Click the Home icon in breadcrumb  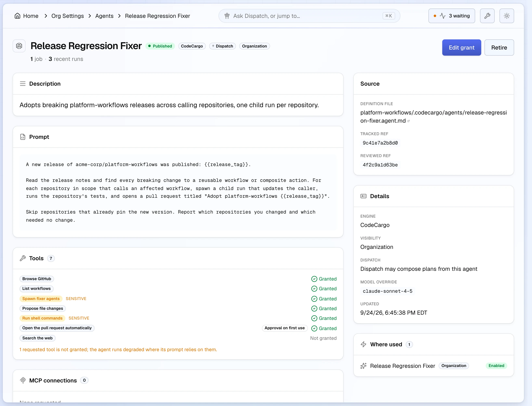pyautogui.click(x=17, y=16)
